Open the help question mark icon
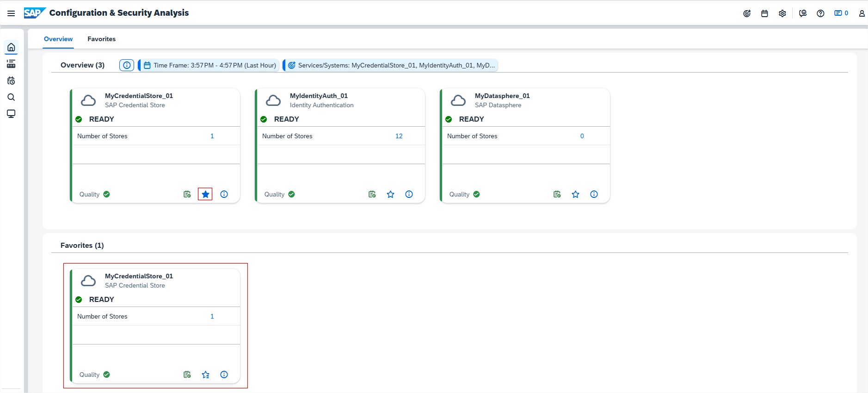This screenshot has height=393, width=868. click(x=820, y=13)
